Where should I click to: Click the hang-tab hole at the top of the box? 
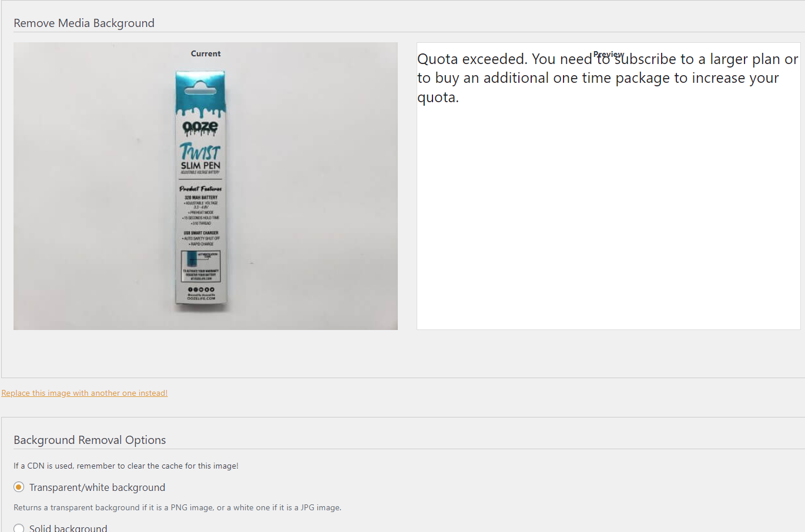pyautogui.click(x=200, y=91)
